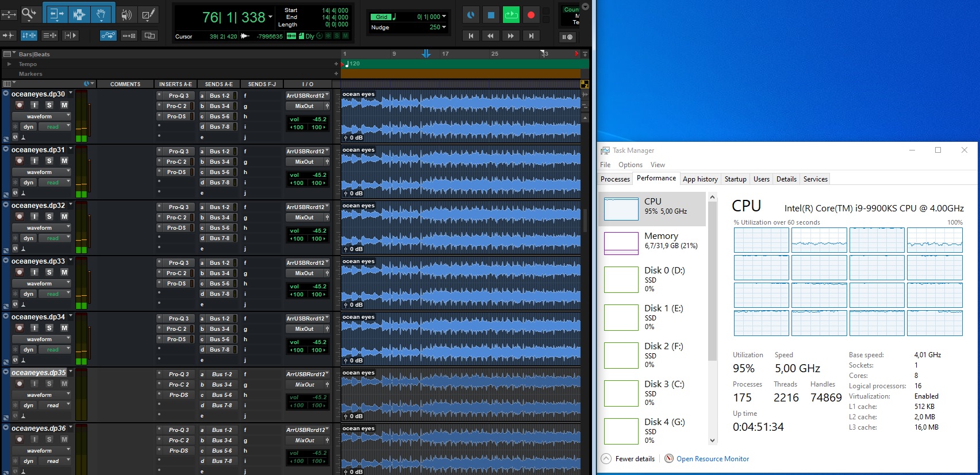The image size is (980, 475).
Task: Open Pro-C 2 insert on oceaneyes.dp31
Action: tap(176, 162)
